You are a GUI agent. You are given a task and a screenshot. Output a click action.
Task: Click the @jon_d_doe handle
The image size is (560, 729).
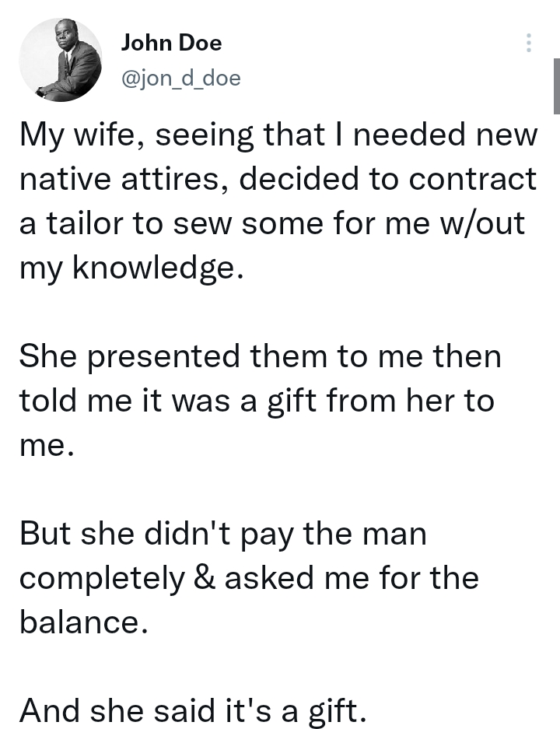tap(180, 78)
